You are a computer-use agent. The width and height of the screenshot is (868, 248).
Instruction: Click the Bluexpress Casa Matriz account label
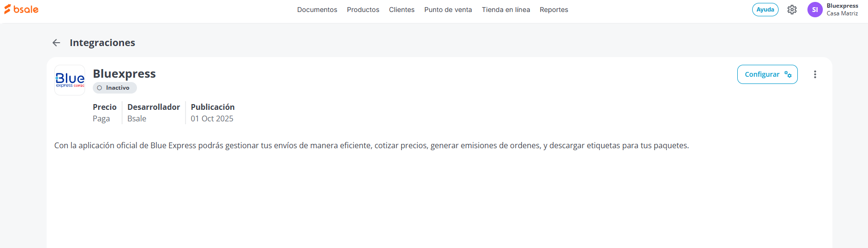[x=842, y=10]
